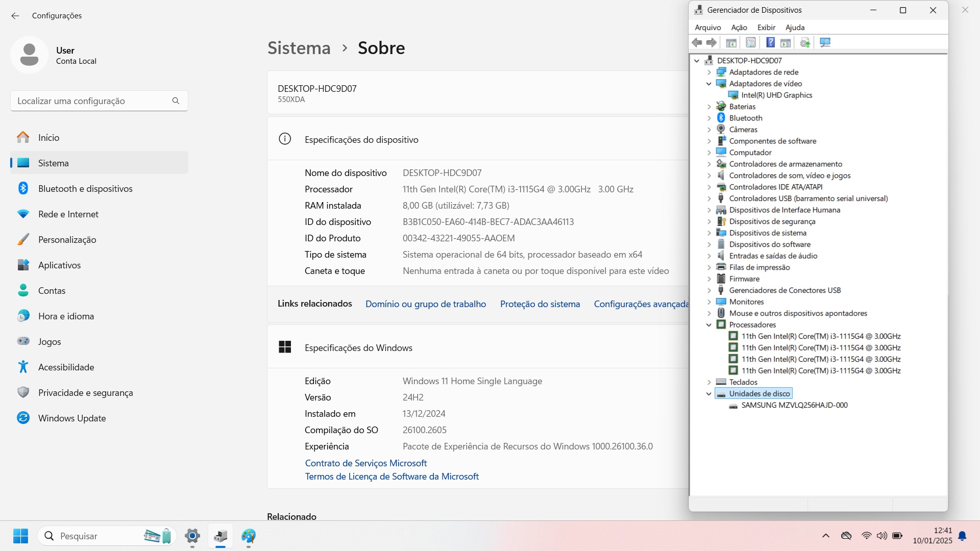Click the Update driver toolbar icon

pos(805,43)
